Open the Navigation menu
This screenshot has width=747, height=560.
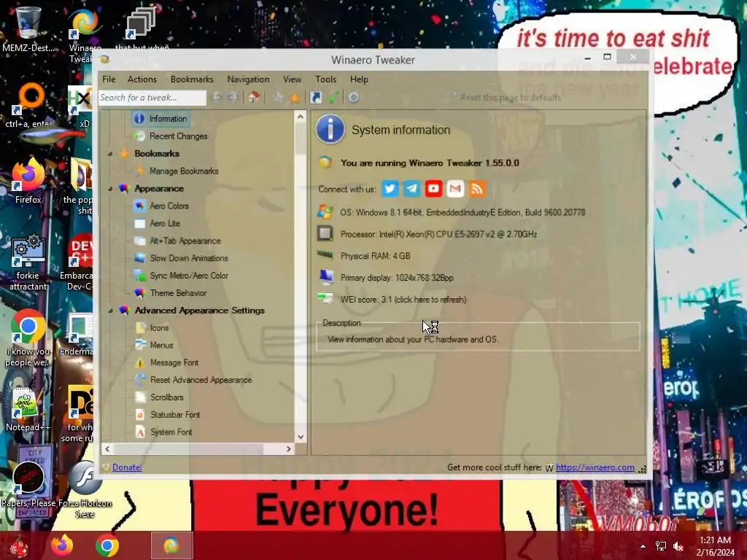[248, 79]
